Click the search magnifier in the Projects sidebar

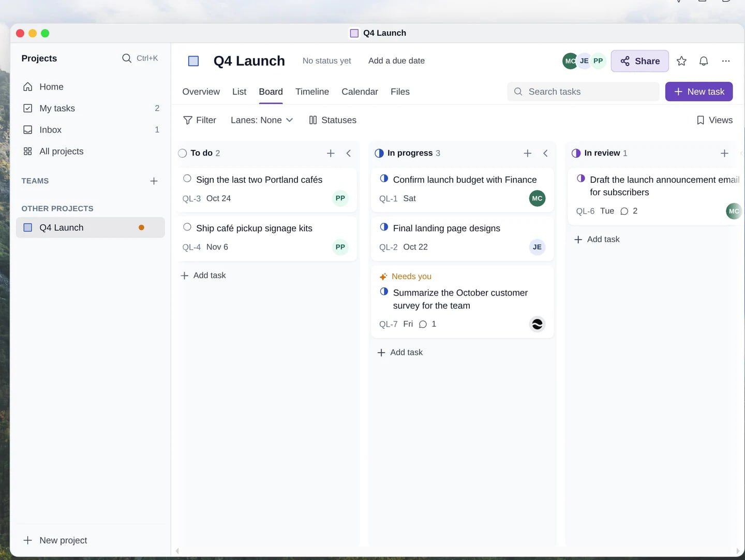pyautogui.click(x=127, y=58)
